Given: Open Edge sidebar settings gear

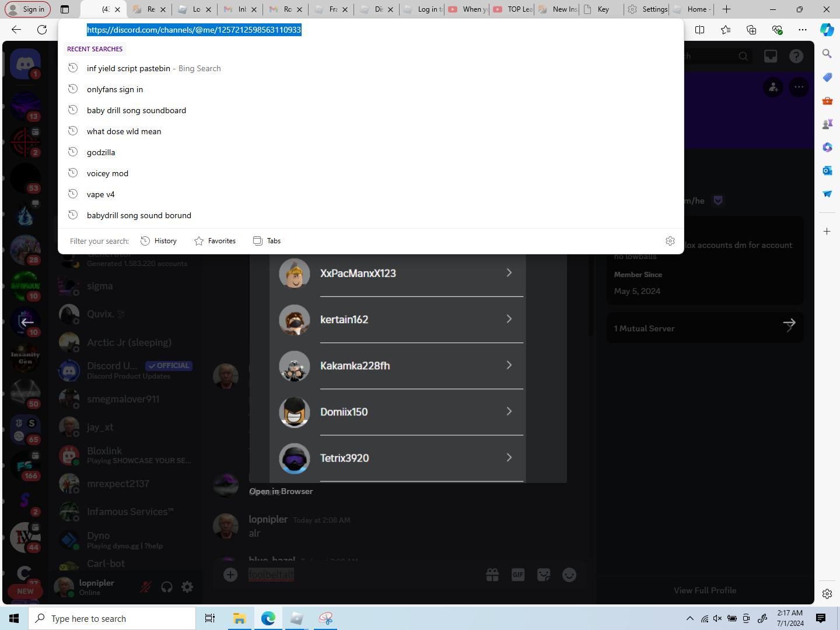Looking at the screenshot, I should pyautogui.click(x=827, y=594).
